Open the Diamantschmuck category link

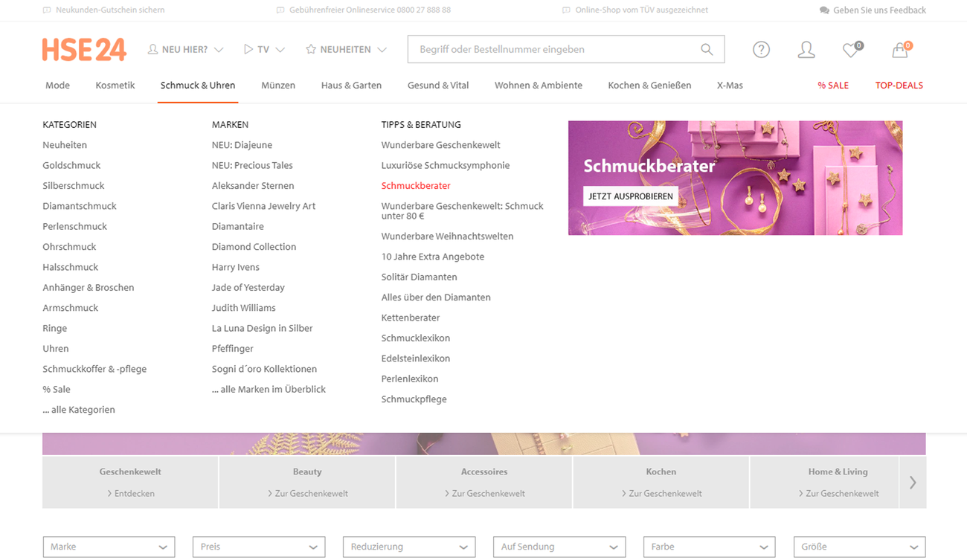[x=80, y=206]
